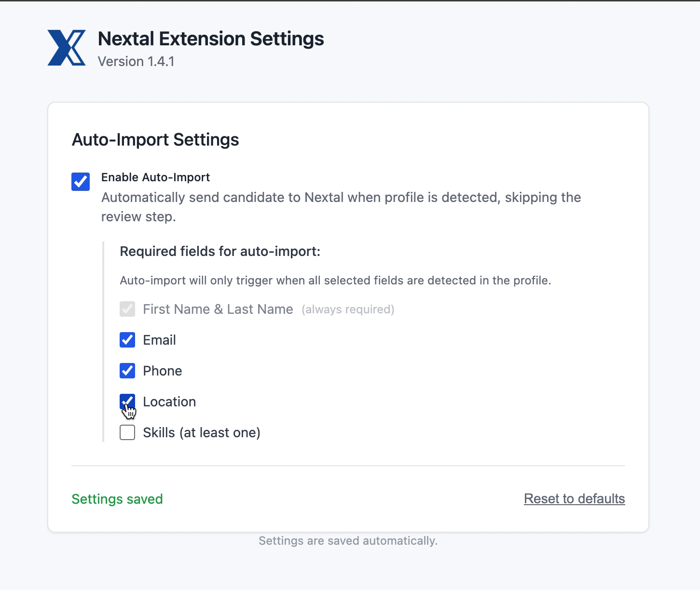Click the Nextal Extension Settings title
The width and height of the screenshot is (700, 590).
pyautogui.click(x=211, y=39)
